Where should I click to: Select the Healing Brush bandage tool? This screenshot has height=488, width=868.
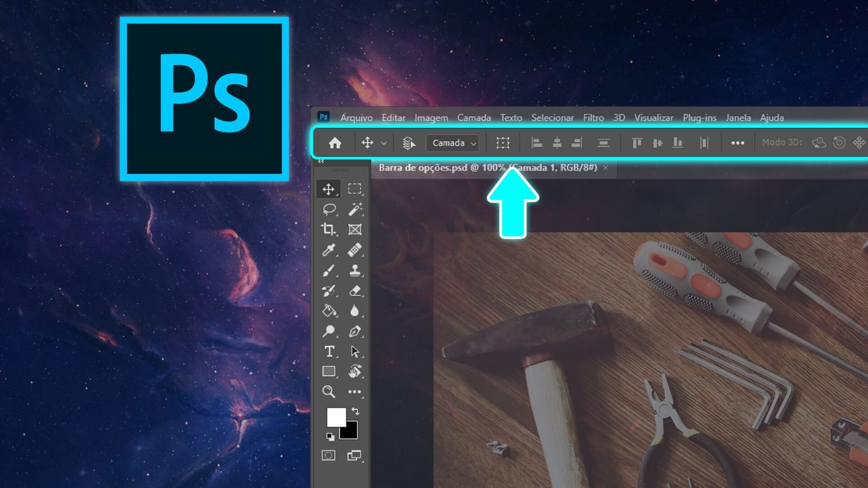(354, 250)
